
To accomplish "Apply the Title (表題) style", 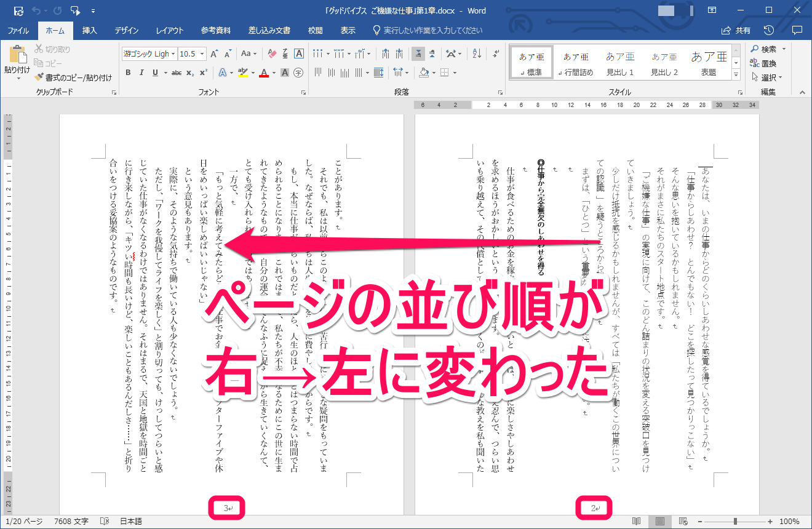I will (x=709, y=62).
